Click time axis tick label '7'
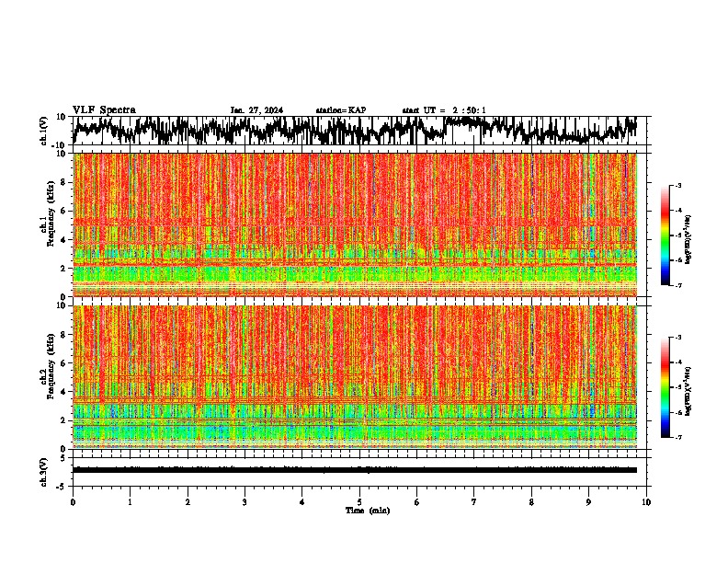This screenshot has width=728, height=563. tap(474, 502)
